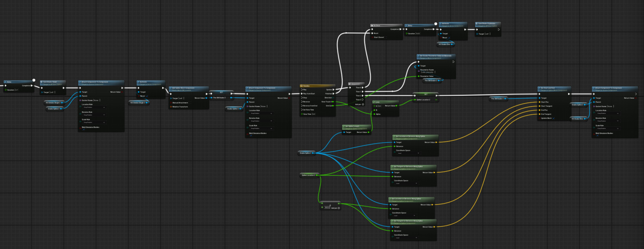Select the Set Scalar Parameter Value on Materials header

click(436, 57)
